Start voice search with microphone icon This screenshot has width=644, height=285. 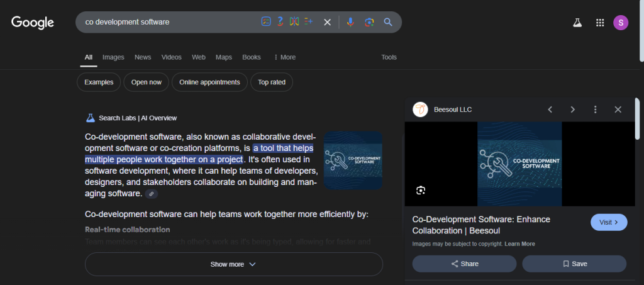pyautogui.click(x=350, y=22)
